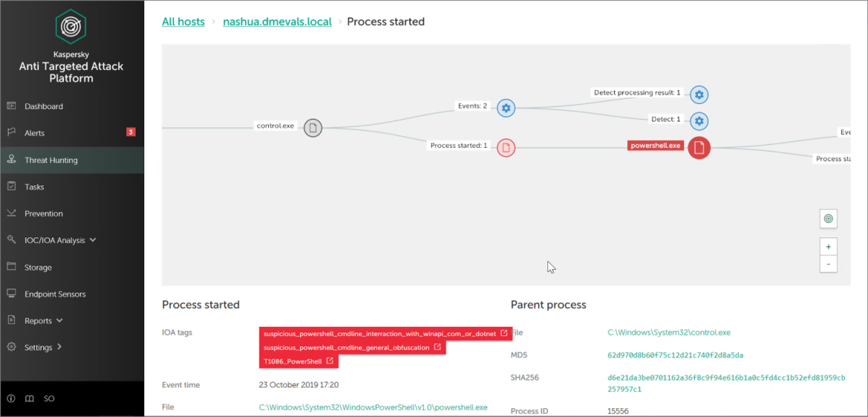Image resolution: width=868 pixels, height=417 pixels.
Task: Click the All hosts breadcrumb link
Action: (183, 22)
